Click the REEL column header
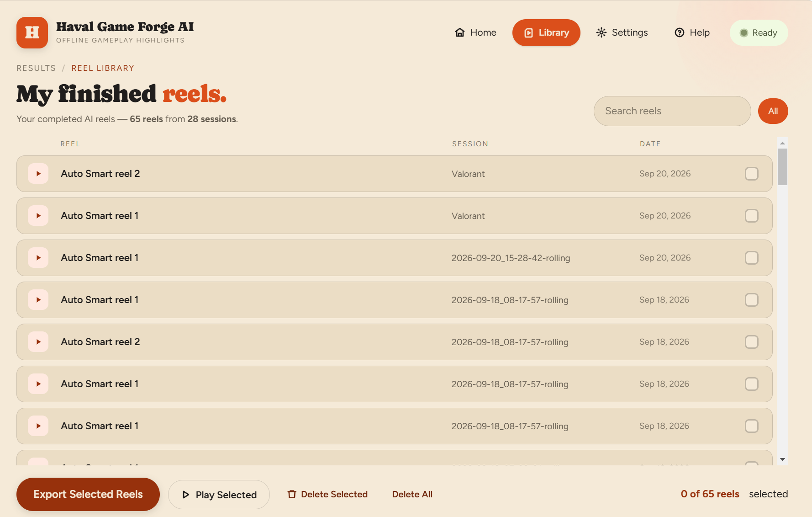The width and height of the screenshot is (812, 517). click(70, 144)
